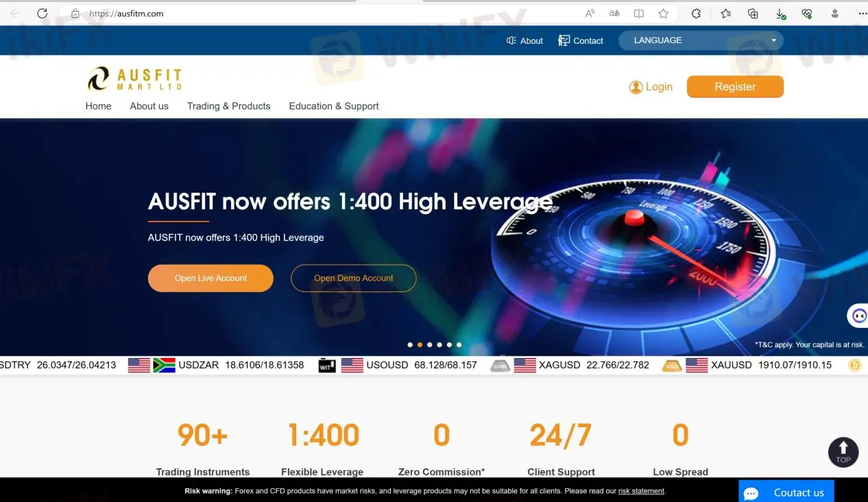The height and width of the screenshot is (502, 868).
Task: Click the Open Live Account button
Action: click(x=210, y=278)
